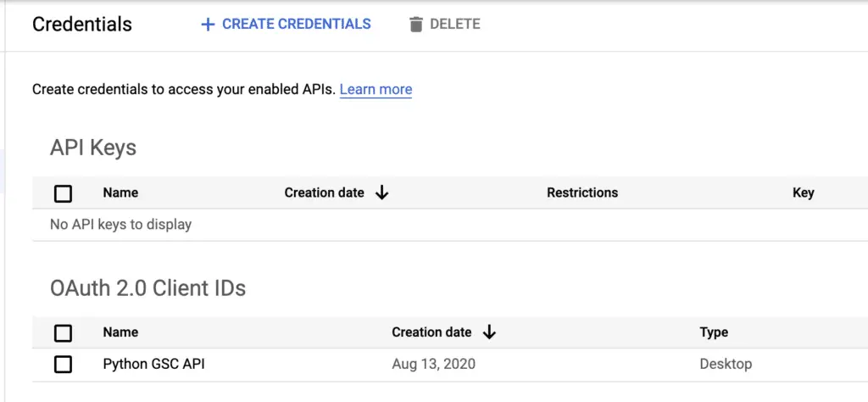Viewport: 868px width, 402px height.
Task: Click the Type column header
Action: [x=714, y=332]
